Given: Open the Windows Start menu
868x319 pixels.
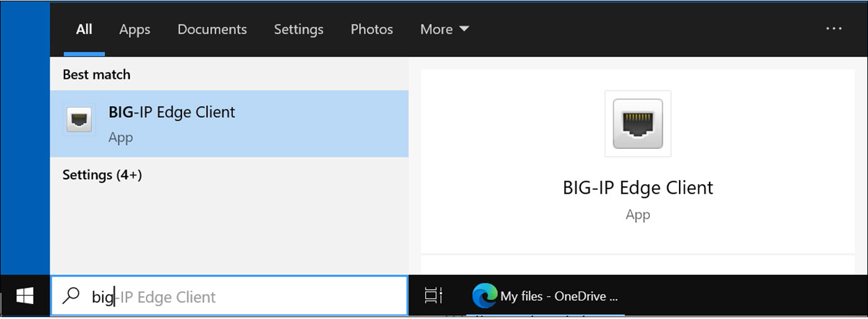Looking at the screenshot, I should pos(25,297).
